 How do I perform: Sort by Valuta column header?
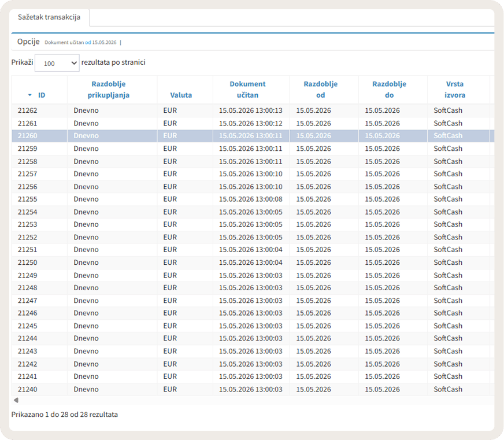click(181, 95)
